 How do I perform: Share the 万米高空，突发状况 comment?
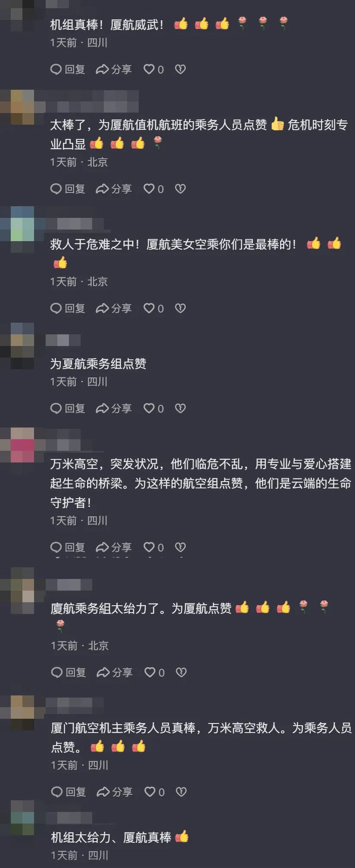click(x=114, y=547)
